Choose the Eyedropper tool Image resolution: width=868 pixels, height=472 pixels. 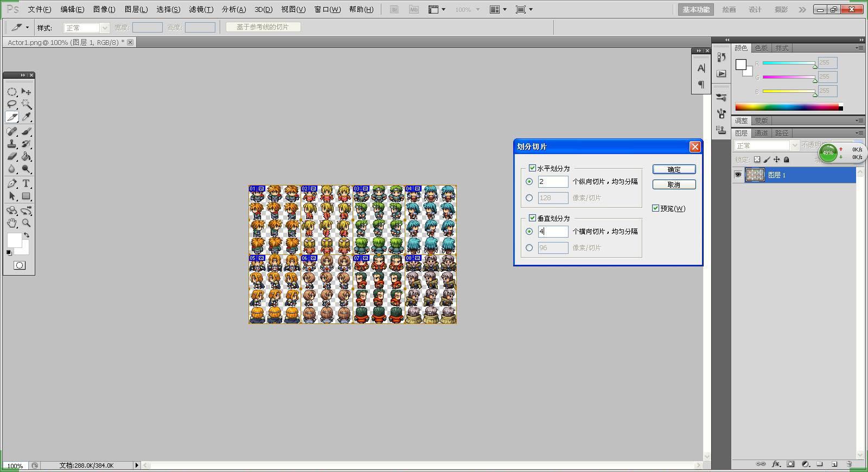pyautogui.click(x=26, y=117)
